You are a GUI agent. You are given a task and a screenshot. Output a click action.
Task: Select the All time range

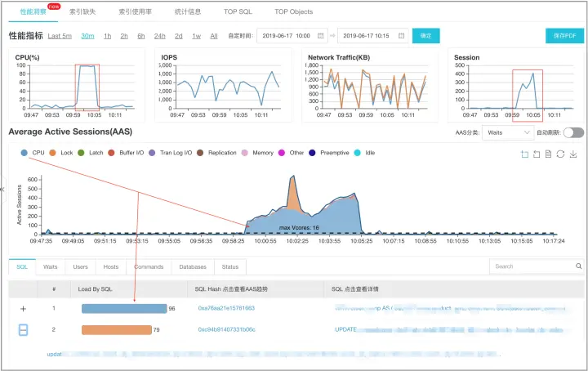pyautogui.click(x=214, y=36)
